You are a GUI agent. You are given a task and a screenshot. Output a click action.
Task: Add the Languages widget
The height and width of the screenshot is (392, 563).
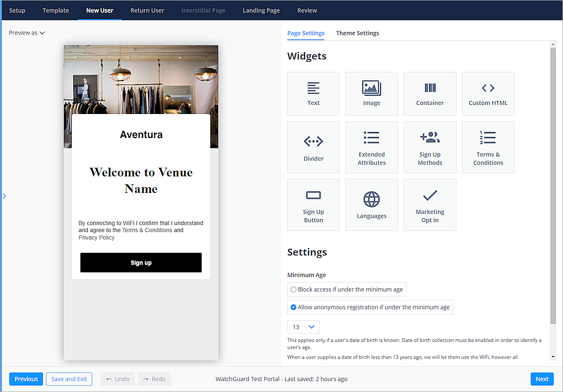[x=371, y=204]
